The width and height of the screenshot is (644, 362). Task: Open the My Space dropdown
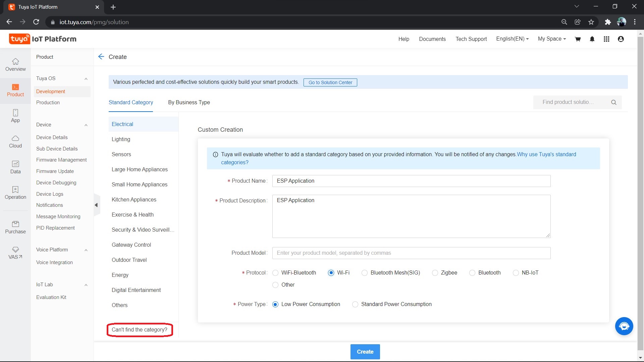click(x=552, y=39)
